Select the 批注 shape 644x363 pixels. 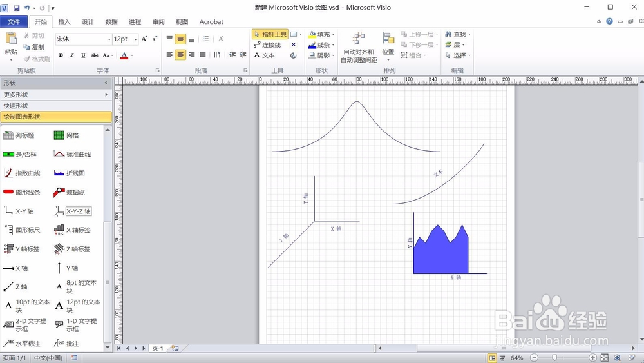[x=66, y=344]
